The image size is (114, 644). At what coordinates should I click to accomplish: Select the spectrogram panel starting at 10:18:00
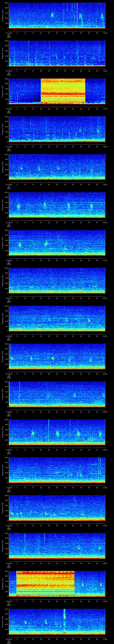pos(57,167)
